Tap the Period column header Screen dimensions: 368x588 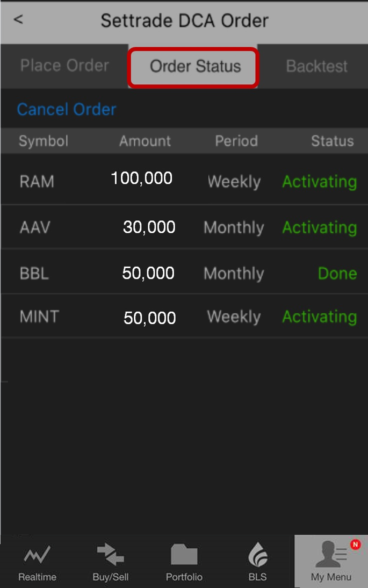coord(236,141)
